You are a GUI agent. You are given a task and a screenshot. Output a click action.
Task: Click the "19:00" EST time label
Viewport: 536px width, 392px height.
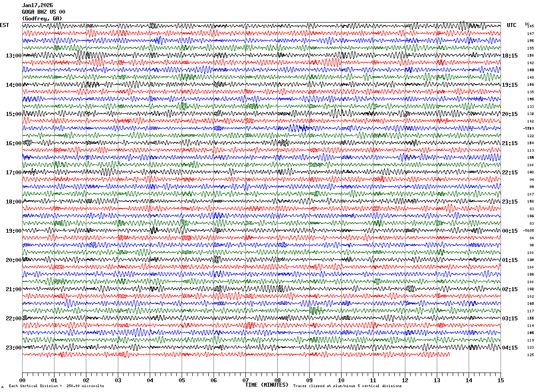click(14, 231)
